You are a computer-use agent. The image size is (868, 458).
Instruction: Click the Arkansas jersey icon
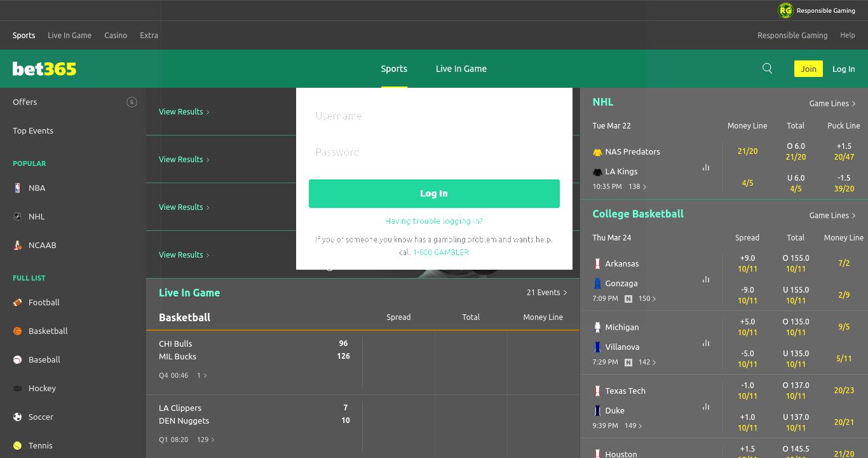point(597,263)
